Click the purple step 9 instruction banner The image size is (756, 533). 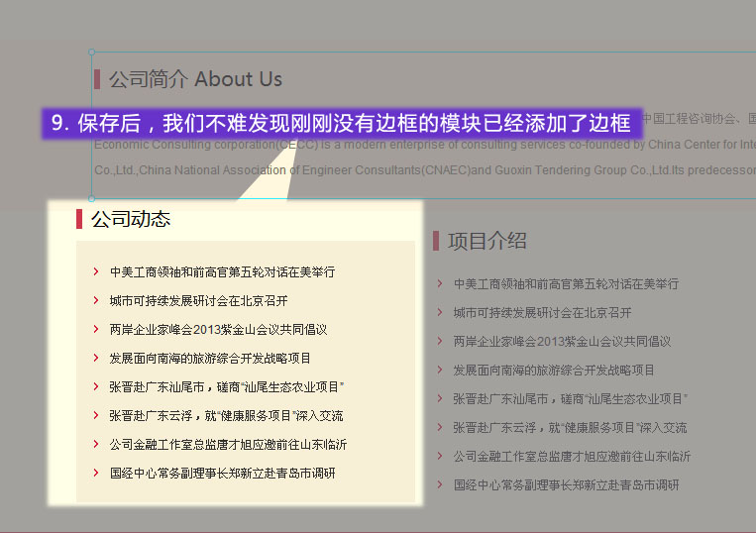[342, 123]
